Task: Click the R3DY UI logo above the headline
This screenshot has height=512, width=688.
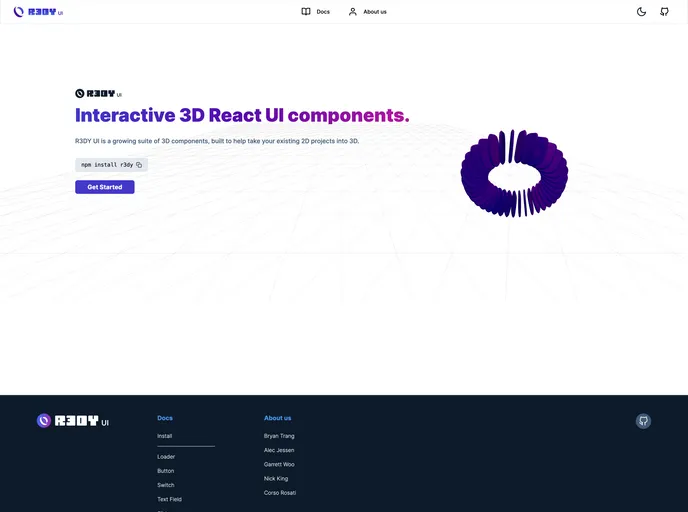Action: (x=98, y=93)
